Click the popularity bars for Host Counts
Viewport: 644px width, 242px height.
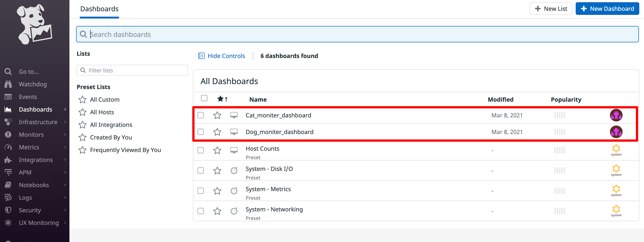[x=559, y=150]
